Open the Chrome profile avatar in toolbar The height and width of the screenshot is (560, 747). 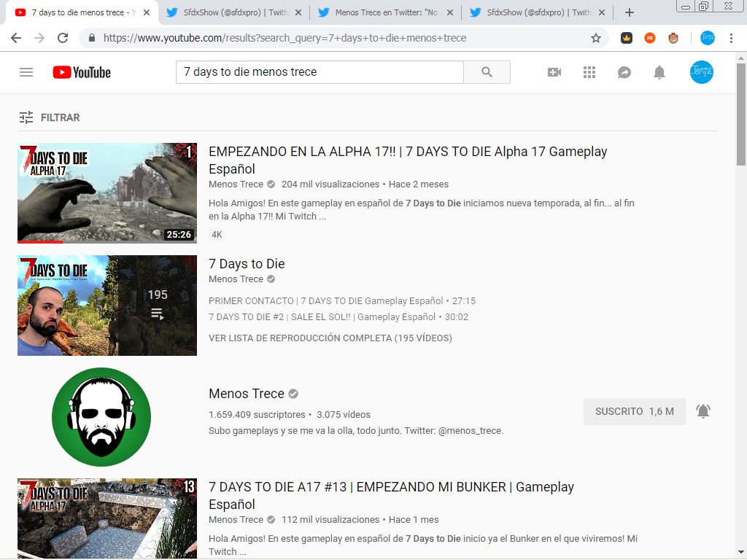click(x=708, y=38)
